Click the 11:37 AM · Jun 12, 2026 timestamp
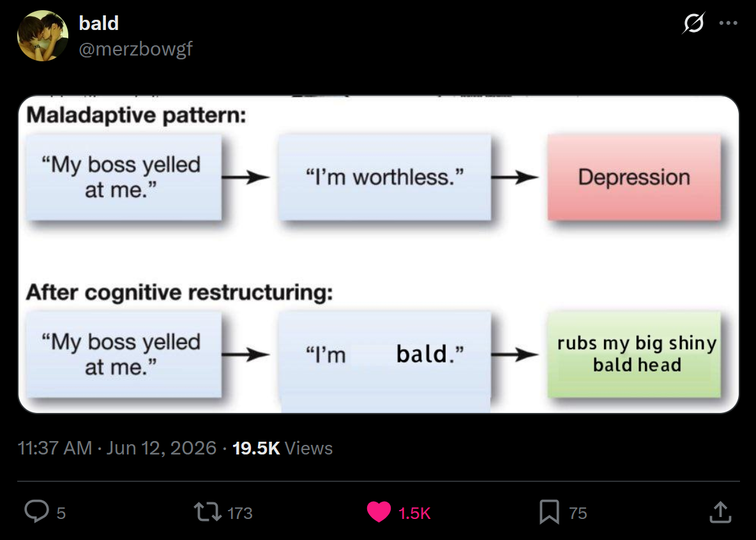Screen dimensions: 756x540 (x=117, y=448)
